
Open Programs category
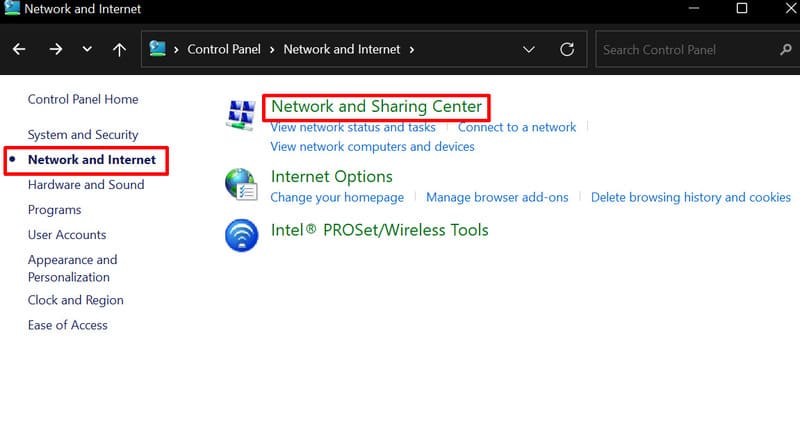(55, 210)
